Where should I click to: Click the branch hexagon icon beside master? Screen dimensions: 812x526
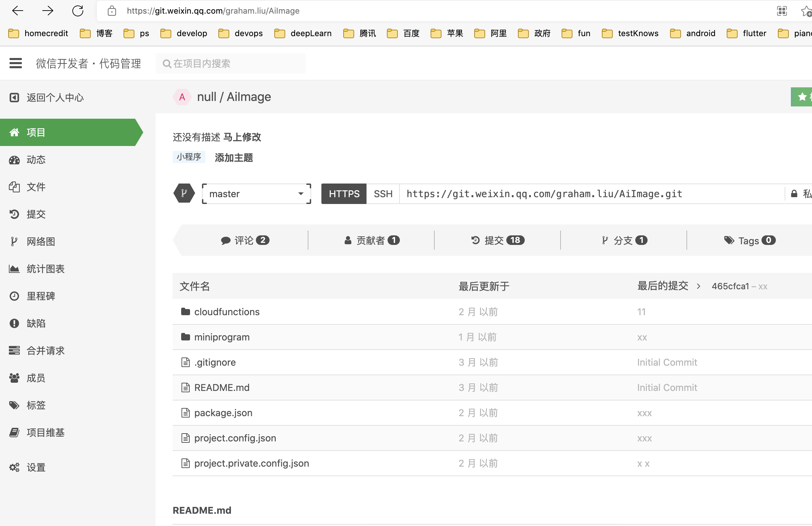[184, 193]
